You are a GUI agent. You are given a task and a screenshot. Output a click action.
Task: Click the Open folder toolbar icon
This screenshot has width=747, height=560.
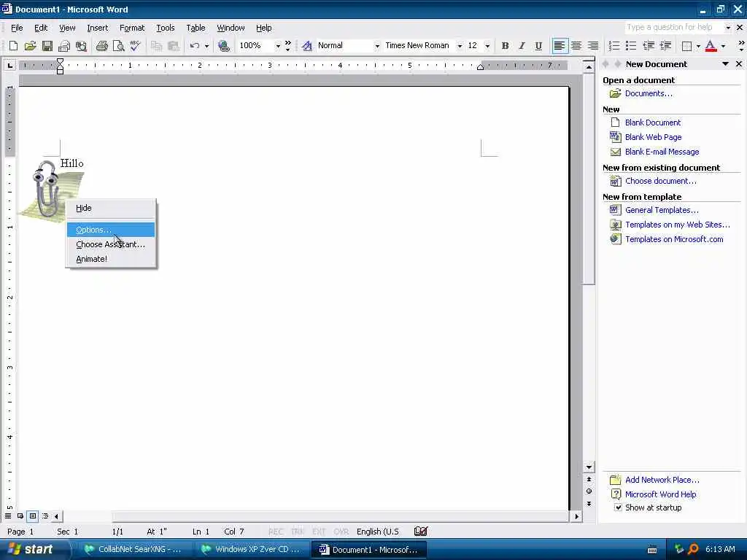tap(30, 46)
